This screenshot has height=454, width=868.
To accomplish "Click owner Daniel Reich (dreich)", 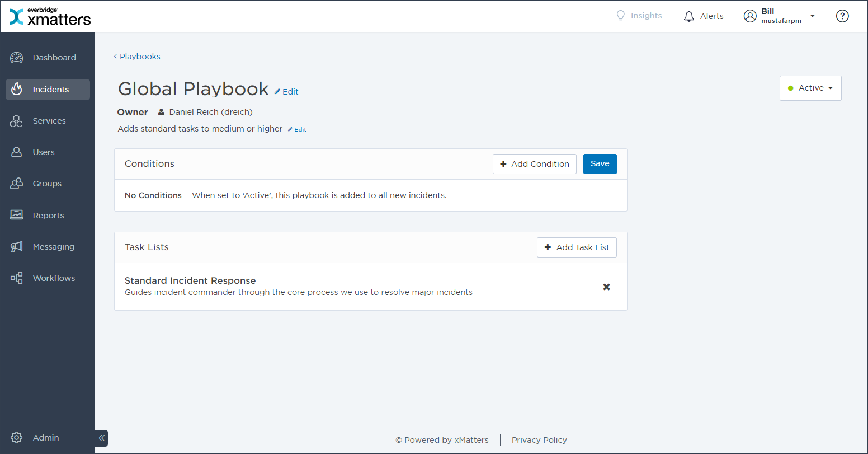I will pyautogui.click(x=211, y=112).
